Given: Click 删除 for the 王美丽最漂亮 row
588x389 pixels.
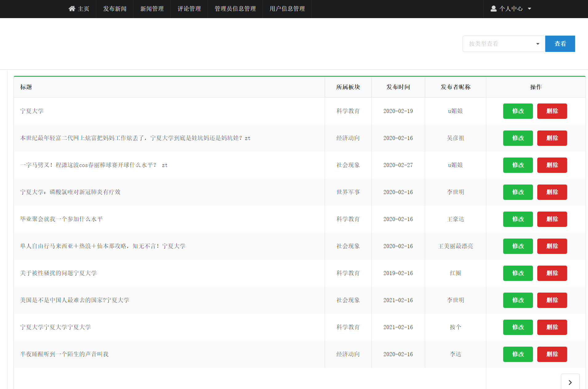Looking at the screenshot, I should pos(552,246).
